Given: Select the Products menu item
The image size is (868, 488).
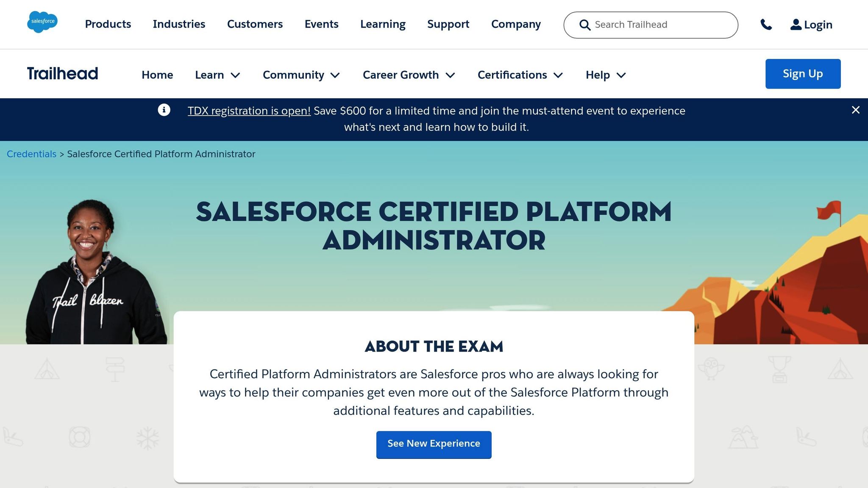Looking at the screenshot, I should pos(107,24).
